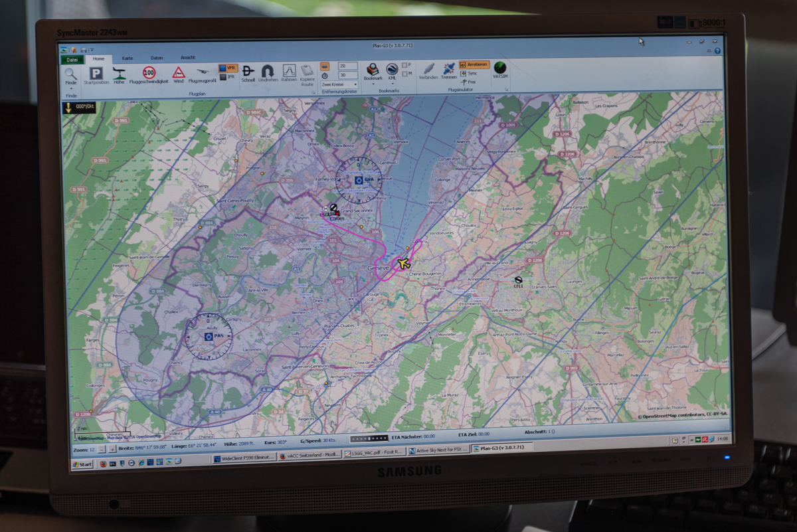Click the LFLI airfield symbol

click(x=519, y=280)
